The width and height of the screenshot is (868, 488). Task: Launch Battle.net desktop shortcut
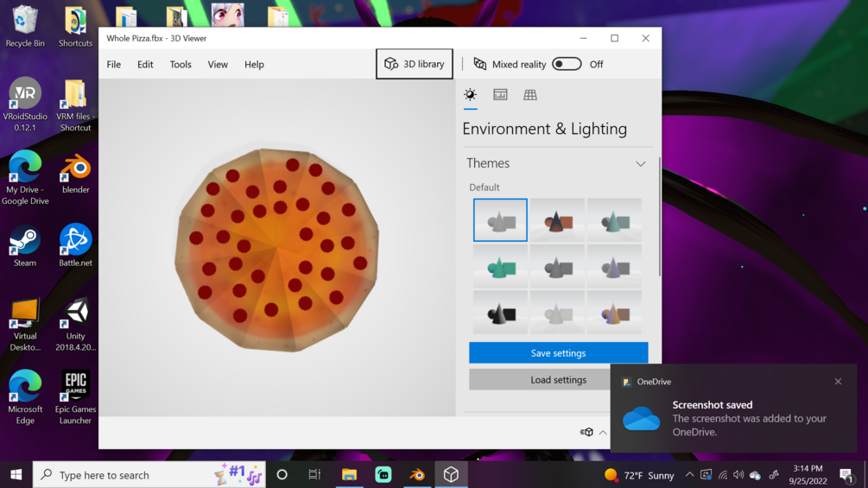[x=75, y=245]
